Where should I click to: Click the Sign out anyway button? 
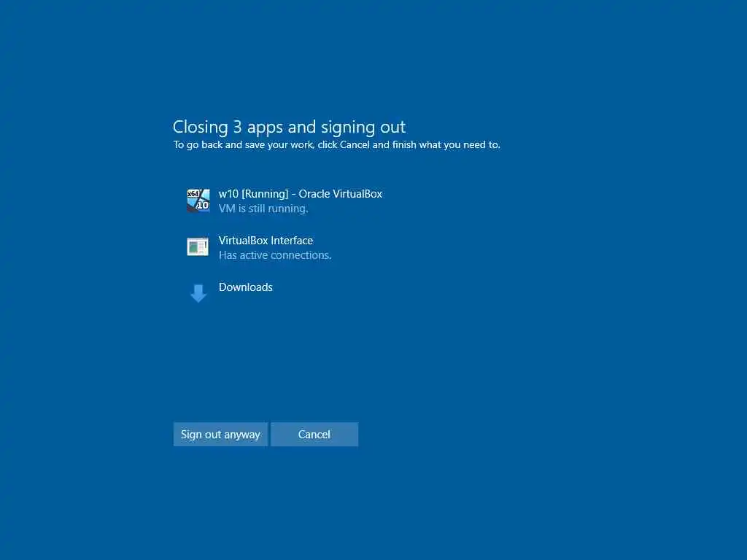click(220, 435)
